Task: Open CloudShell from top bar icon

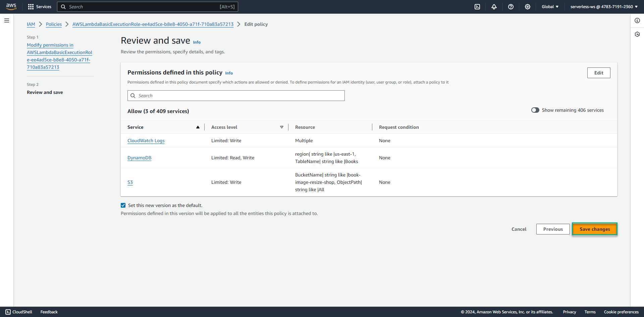Action: pyautogui.click(x=477, y=7)
